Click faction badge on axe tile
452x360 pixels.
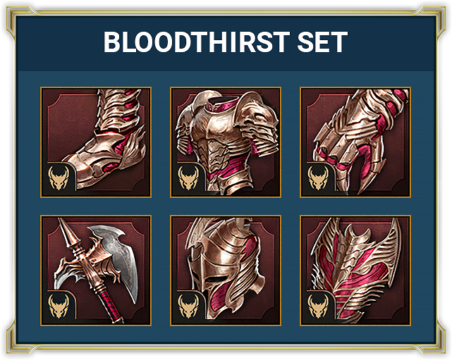coord(59,306)
